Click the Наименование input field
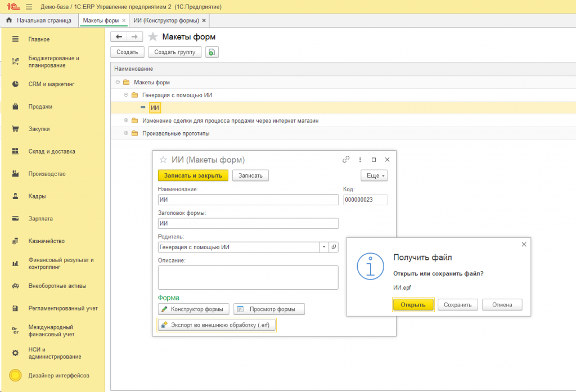The height and width of the screenshot is (392, 576). pyautogui.click(x=248, y=200)
